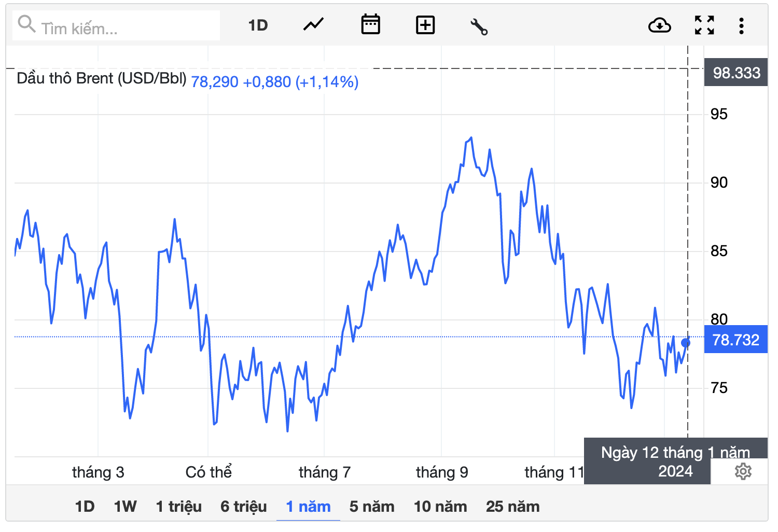Image resolution: width=778 pixels, height=532 pixels.
Task: Toggle fullscreen chart view
Action: pyautogui.click(x=704, y=25)
